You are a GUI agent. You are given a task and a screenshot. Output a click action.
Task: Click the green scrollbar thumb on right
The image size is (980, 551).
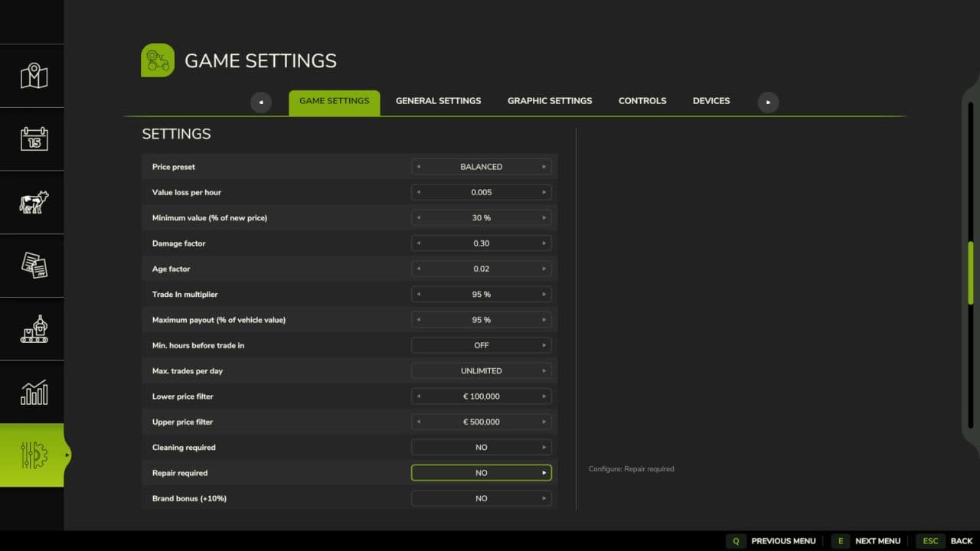pos(971,272)
